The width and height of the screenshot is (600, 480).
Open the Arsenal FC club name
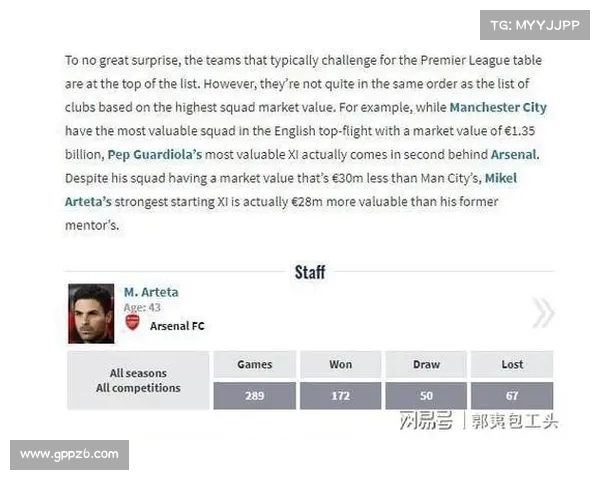coord(177,326)
